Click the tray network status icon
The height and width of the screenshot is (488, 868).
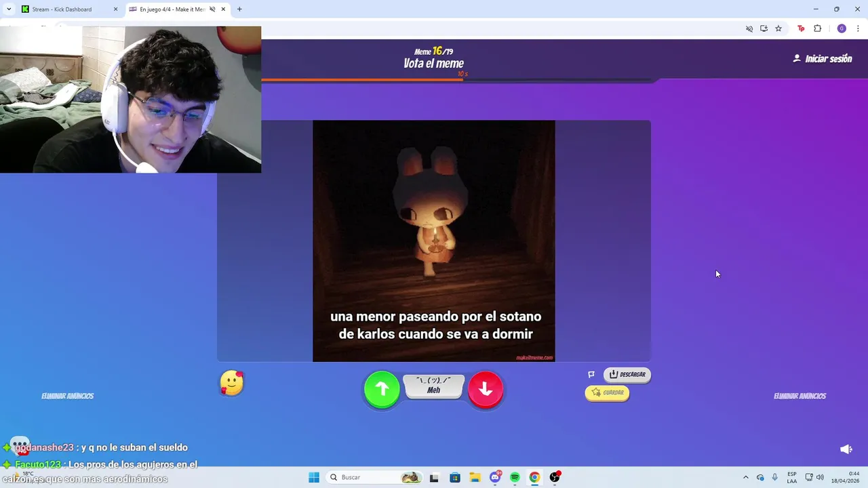point(760,477)
